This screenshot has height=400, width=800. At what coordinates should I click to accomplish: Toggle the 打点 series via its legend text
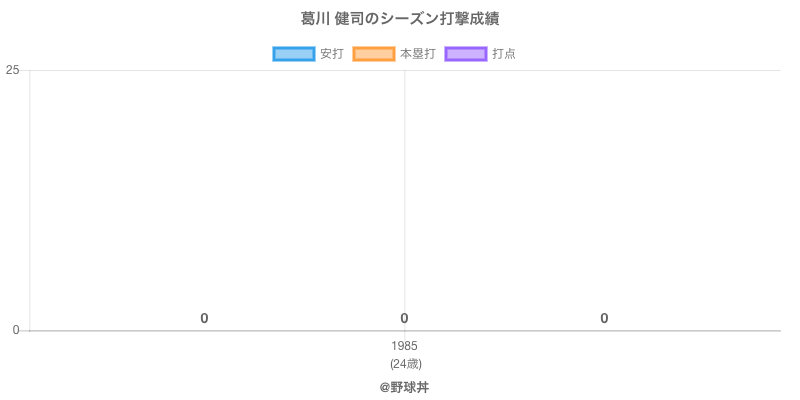tap(504, 54)
